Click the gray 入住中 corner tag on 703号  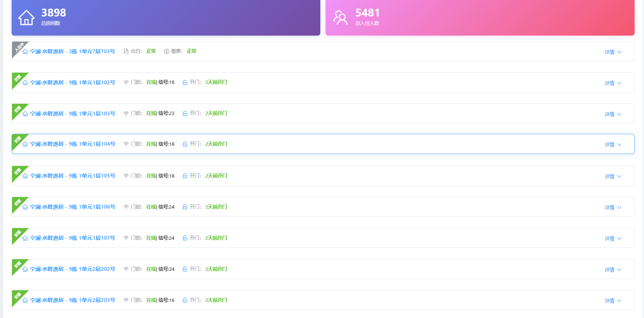pyautogui.click(x=18, y=48)
